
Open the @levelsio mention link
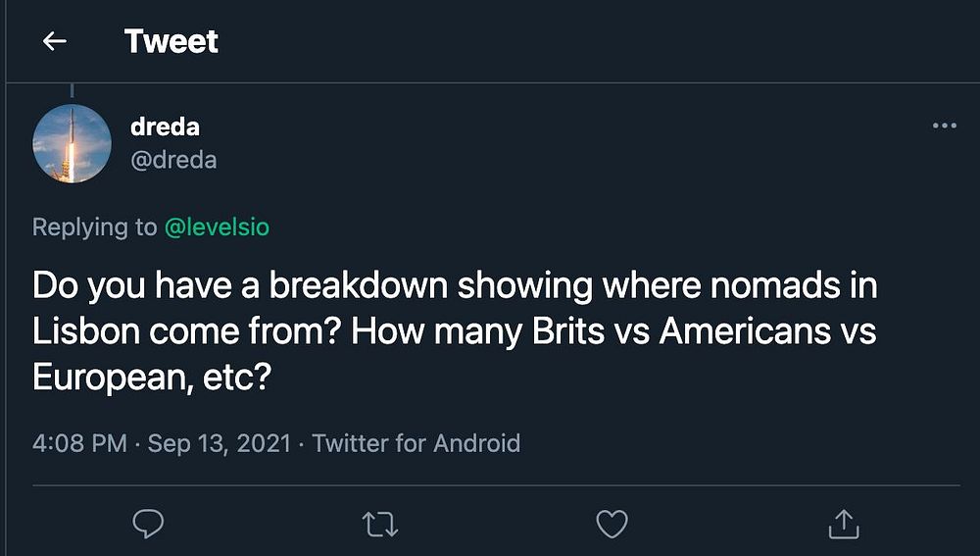[216, 227]
